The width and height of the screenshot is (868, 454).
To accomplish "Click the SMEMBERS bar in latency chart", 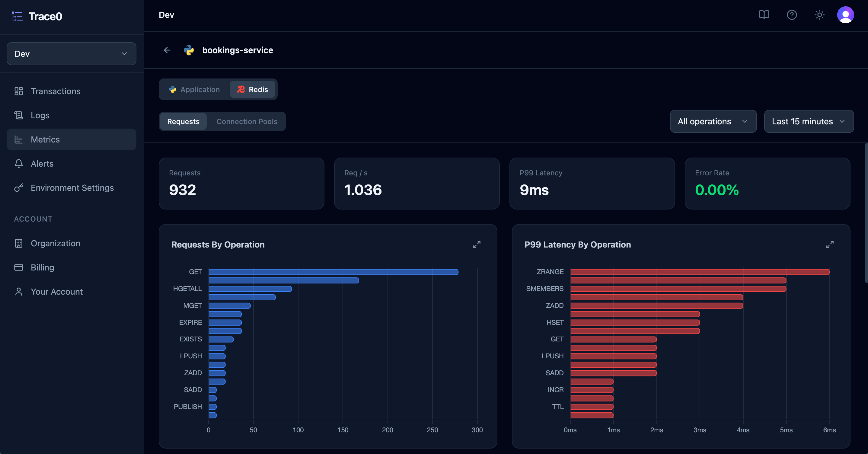I will (x=678, y=289).
